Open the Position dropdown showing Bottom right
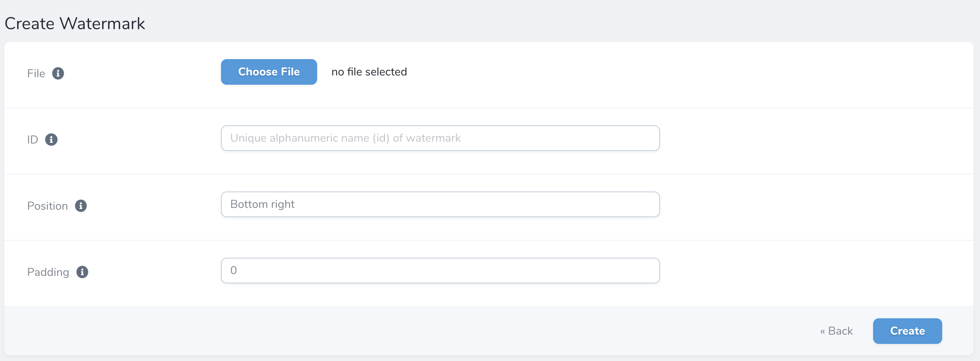 pos(440,204)
